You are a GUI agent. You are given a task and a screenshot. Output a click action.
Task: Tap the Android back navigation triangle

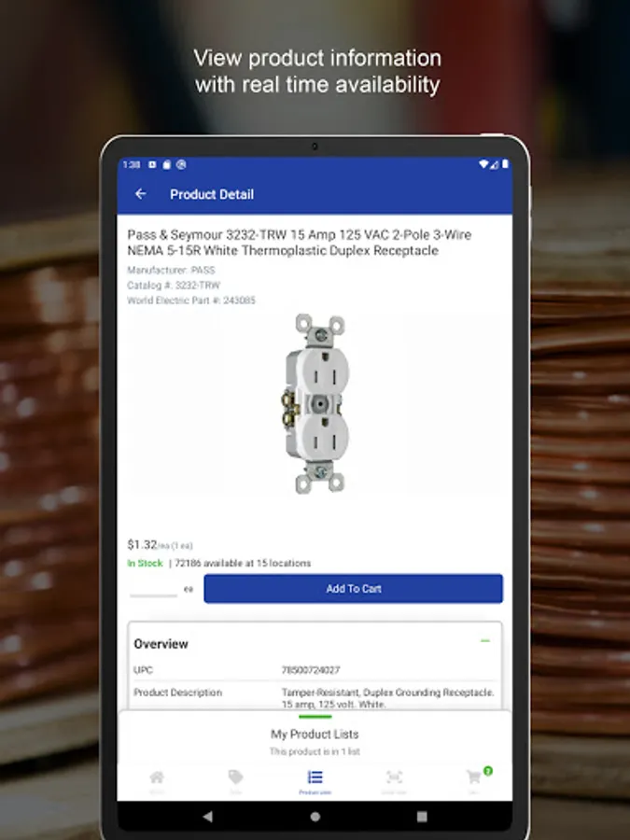click(x=208, y=817)
